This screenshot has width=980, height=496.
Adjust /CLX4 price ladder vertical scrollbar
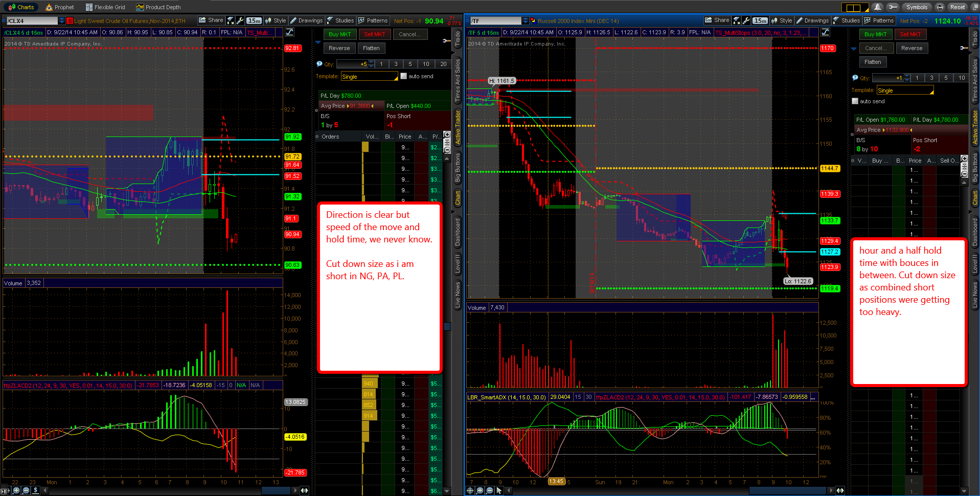pyautogui.click(x=447, y=327)
